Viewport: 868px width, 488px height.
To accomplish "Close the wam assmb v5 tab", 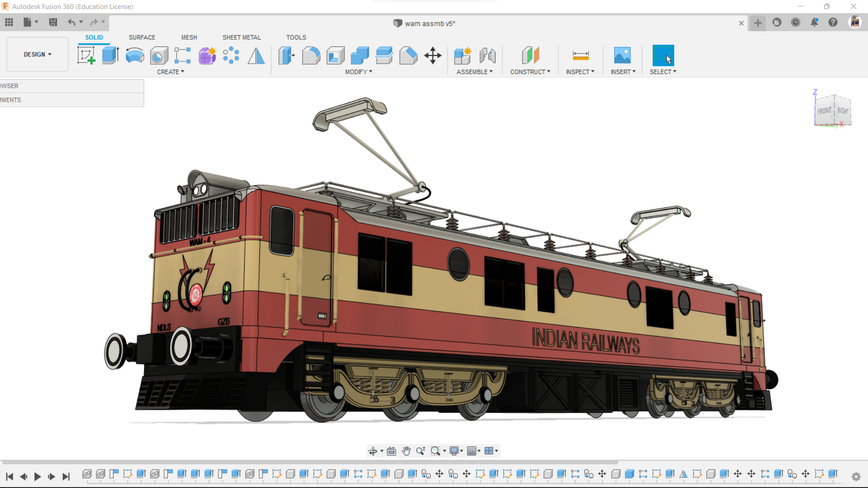I will click(x=741, y=23).
